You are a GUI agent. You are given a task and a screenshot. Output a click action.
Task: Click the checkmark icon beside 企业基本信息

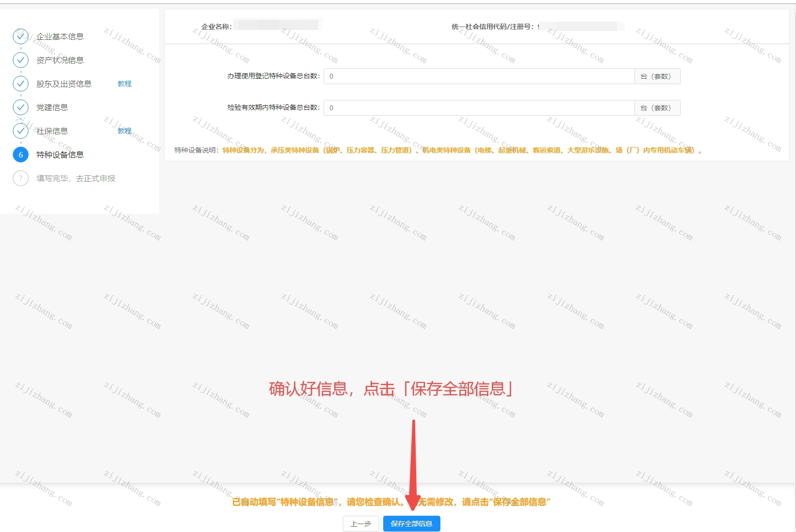point(21,36)
